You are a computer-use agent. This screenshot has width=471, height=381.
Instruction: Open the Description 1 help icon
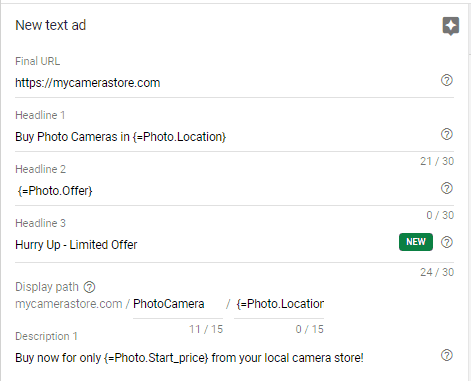click(x=447, y=355)
